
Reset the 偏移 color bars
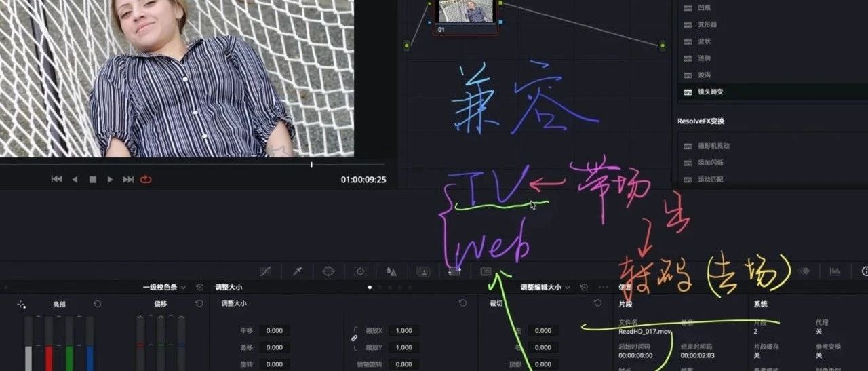pos(199,304)
